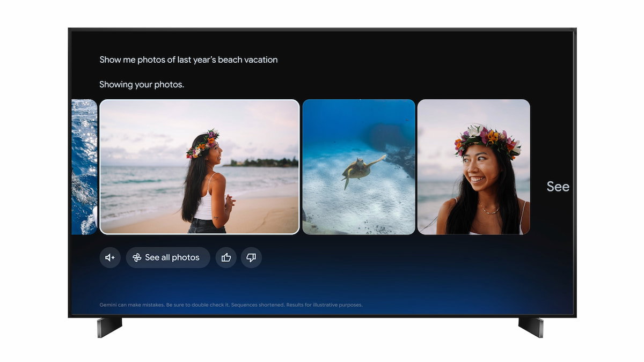Click the circular speaker button background
Screen dimensions: 644x362
point(110,257)
